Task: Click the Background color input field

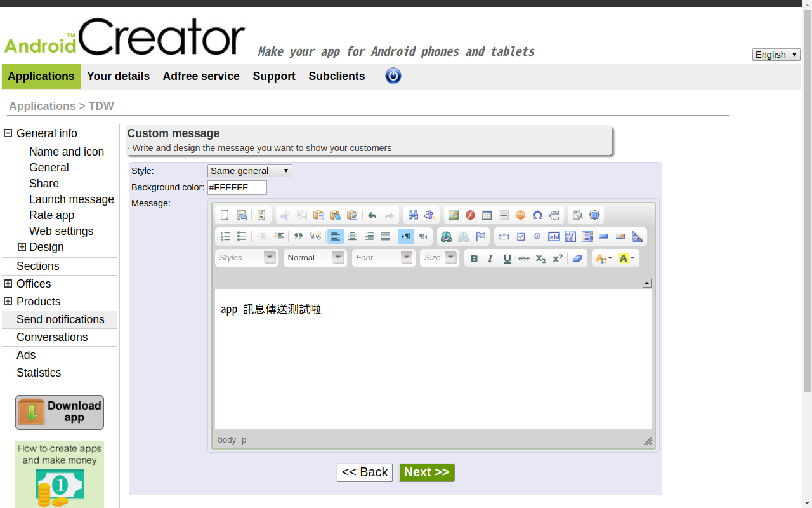Action: [237, 188]
